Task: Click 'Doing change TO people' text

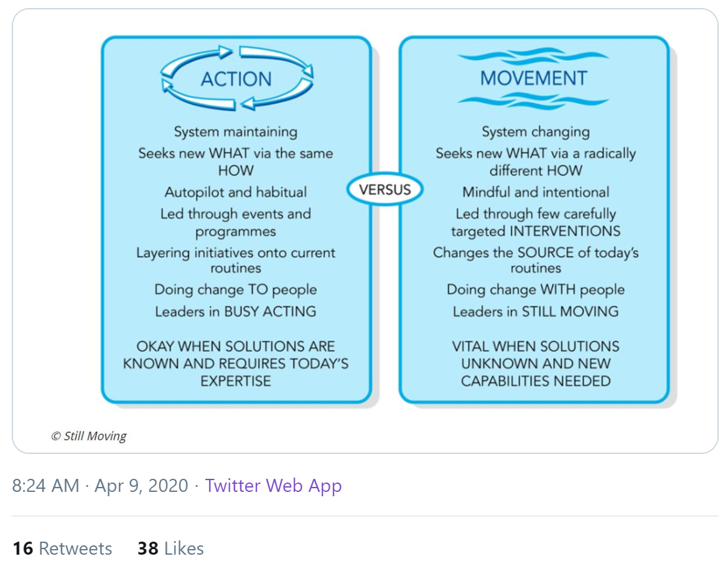Action: [x=236, y=290]
